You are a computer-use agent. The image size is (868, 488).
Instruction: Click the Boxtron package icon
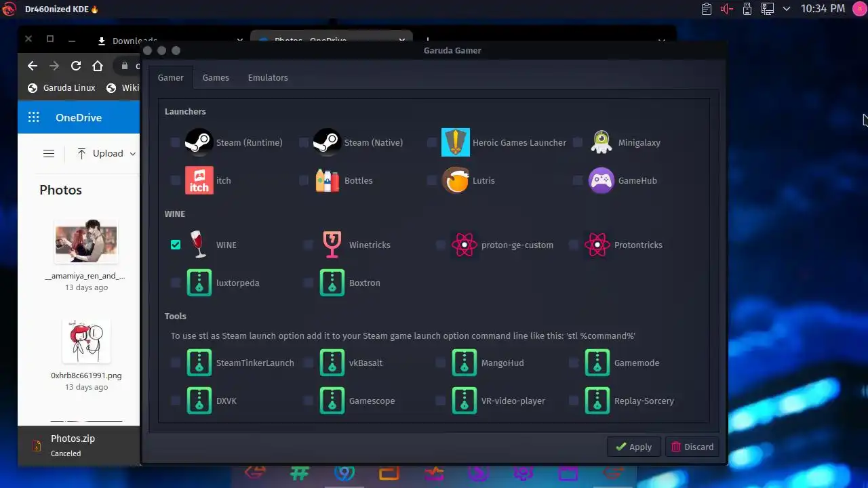click(x=332, y=283)
